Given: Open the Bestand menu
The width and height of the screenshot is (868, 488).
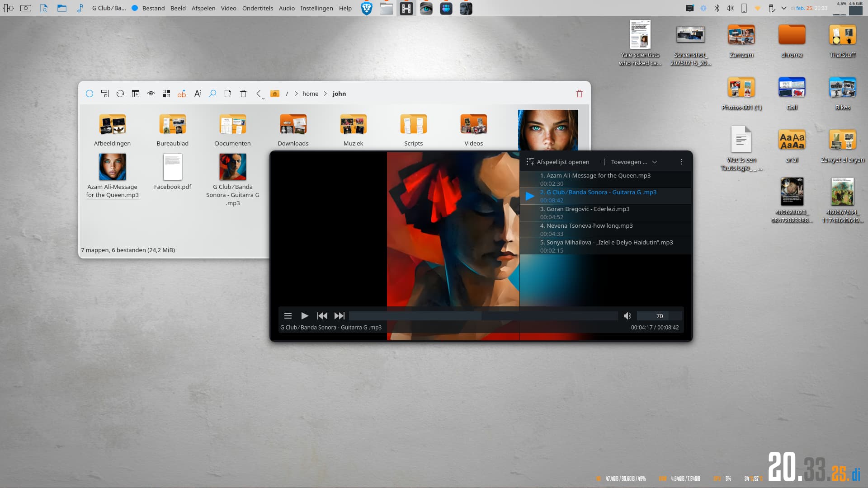Looking at the screenshot, I should click(x=153, y=8).
